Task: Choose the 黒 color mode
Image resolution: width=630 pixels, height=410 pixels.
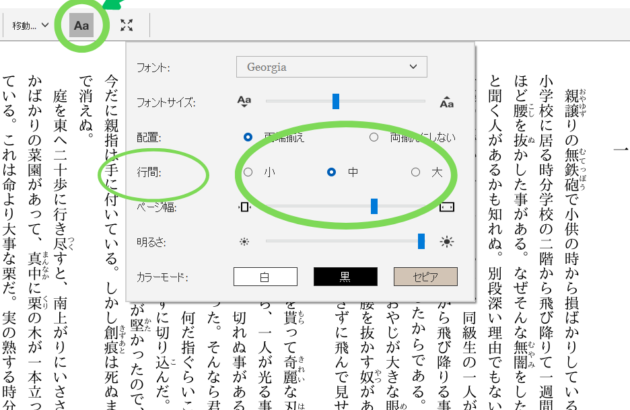Action: coord(346,277)
